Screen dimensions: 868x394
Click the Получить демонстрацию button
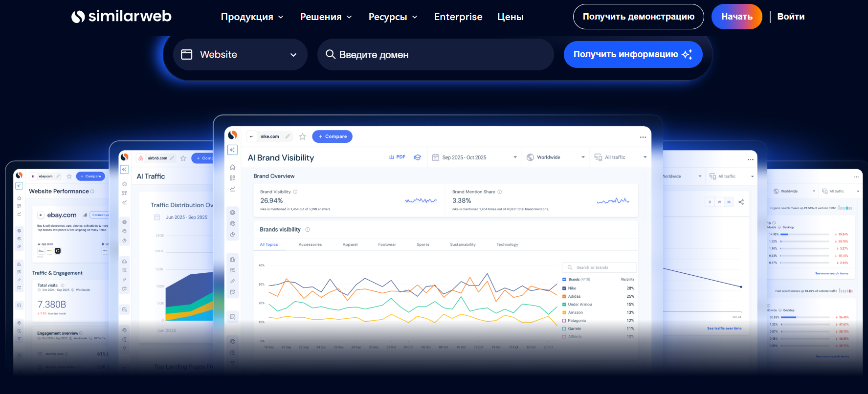[638, 17]
